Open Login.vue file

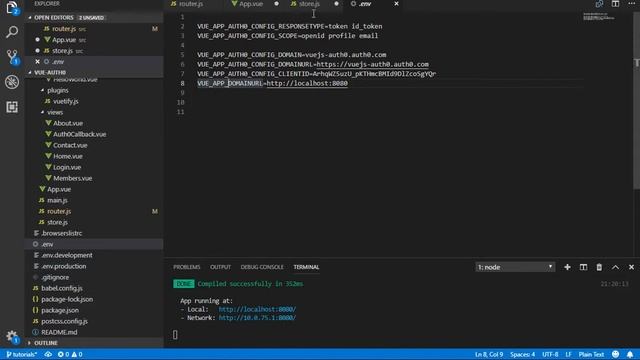pyautogui.click(x=67, y=167)
